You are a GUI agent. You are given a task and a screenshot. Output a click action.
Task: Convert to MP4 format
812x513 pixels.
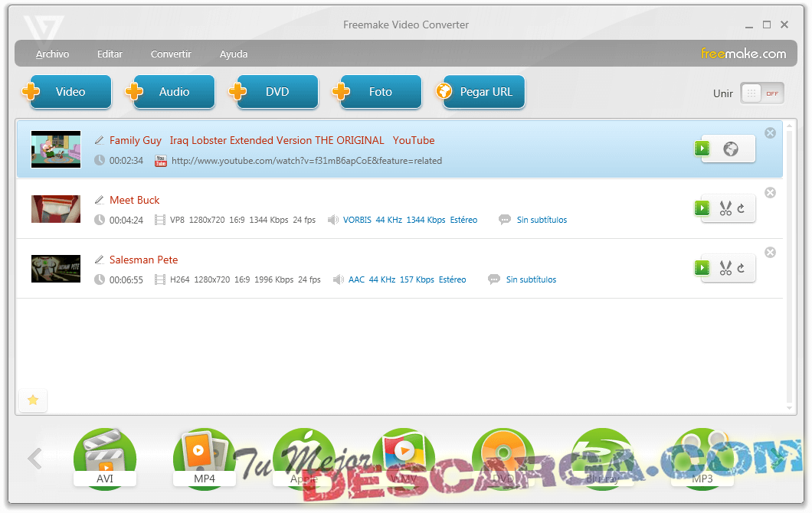(x=204, y=458)
